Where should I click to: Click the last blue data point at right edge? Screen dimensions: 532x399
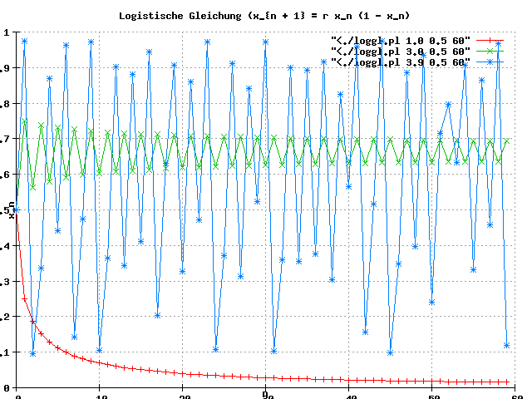506,345
